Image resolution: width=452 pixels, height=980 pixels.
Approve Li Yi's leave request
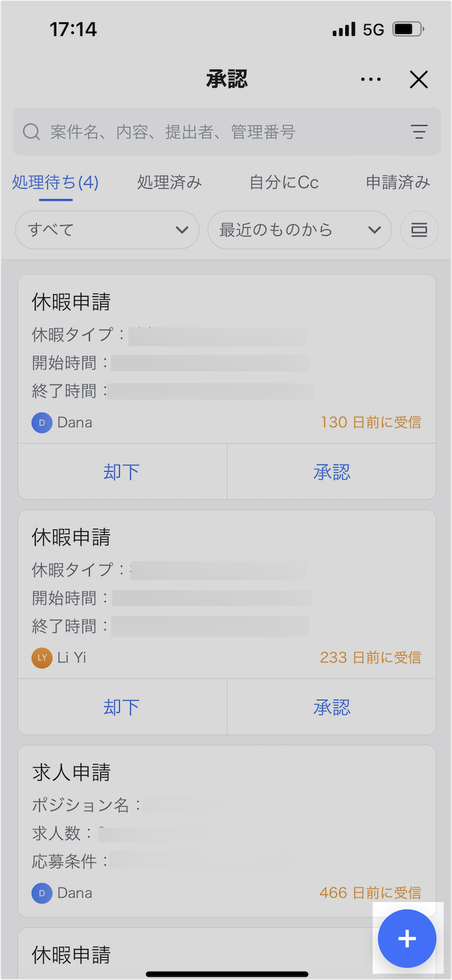coord(331,707)
